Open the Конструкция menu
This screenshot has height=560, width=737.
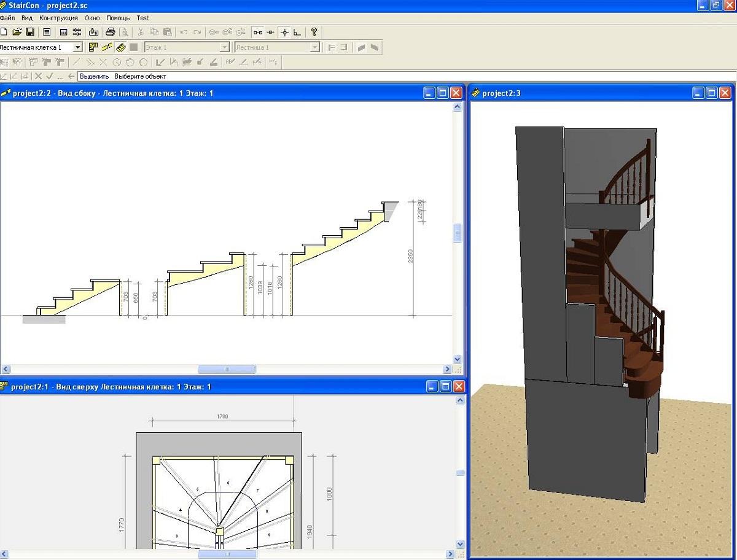pos(58,18)
